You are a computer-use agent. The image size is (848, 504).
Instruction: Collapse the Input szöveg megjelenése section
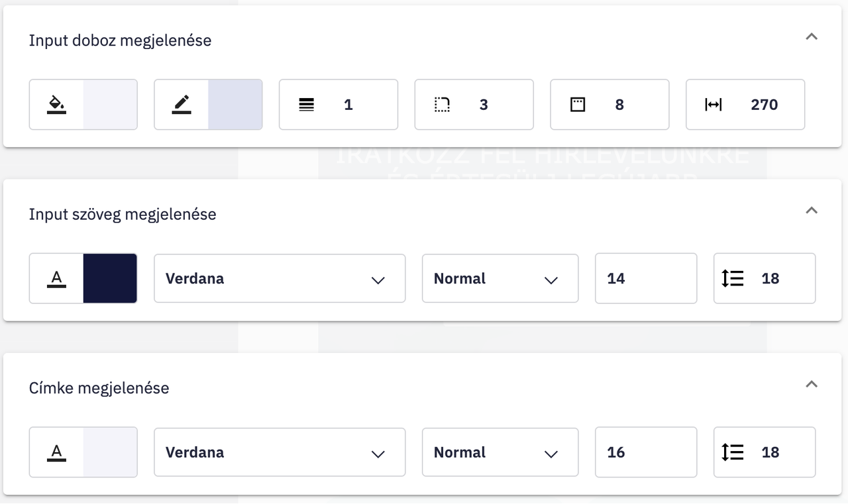pyautogui.click(x=812, y=211)
